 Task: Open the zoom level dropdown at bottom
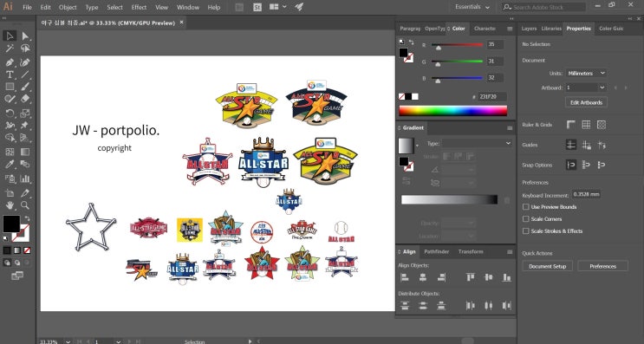68,341
